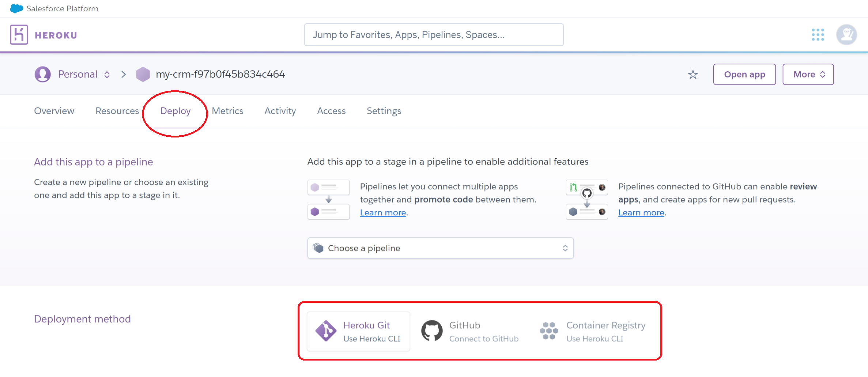This screenshot has height=377, width=868.
Task: Click the GitHub review apps illustration
Action: (587, 199)
